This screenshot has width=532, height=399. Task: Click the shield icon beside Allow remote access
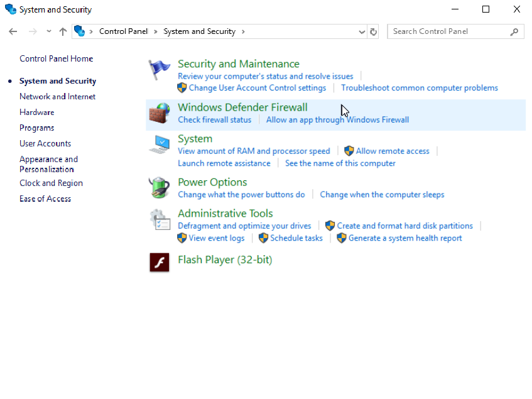(x=349, y=151)
